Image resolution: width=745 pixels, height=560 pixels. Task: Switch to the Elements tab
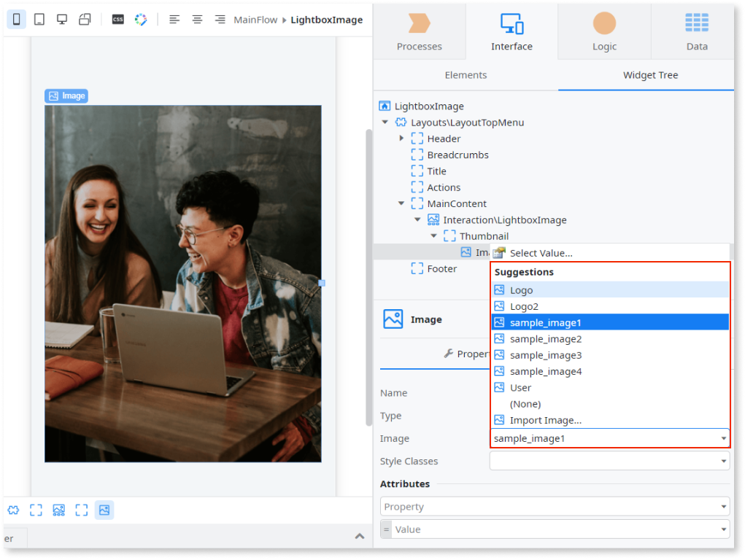coord(466,74)
